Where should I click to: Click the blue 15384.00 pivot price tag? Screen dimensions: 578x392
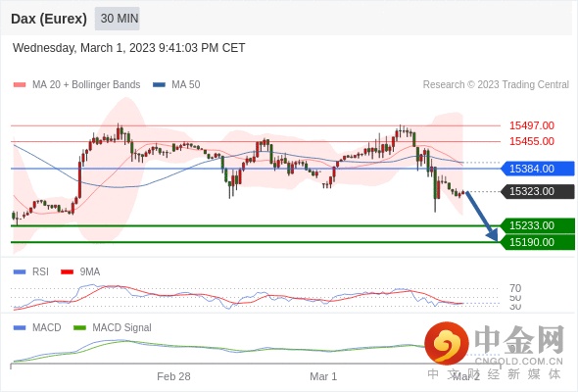coord(538,169)
